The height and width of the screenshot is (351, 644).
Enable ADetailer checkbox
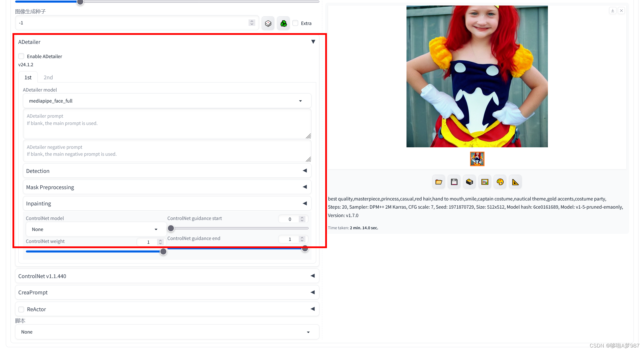click(21, 56)
